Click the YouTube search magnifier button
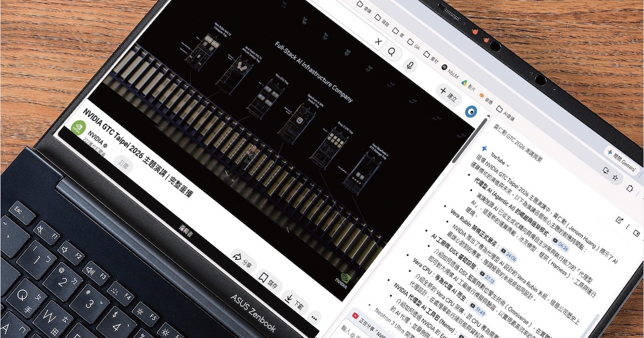 pos(393,52)
